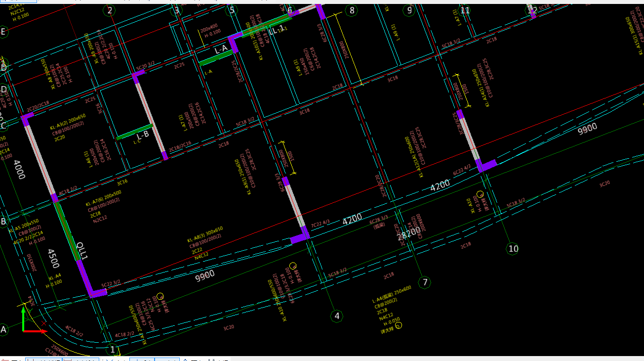Image resolution: width=644 pixels, height=361 pixels.
Task: Select grid axis bubble 5
Action: tap(231, 10)
